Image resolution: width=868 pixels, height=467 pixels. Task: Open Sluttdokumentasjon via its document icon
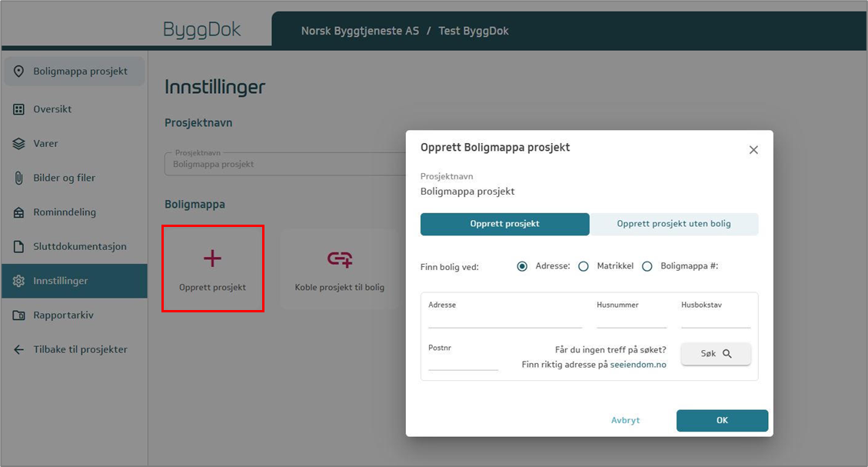[19, 247]
